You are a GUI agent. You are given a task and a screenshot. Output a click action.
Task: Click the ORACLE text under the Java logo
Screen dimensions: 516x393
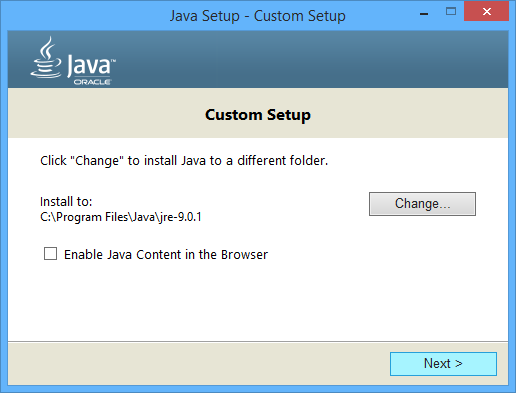click(x=92, y=82)
